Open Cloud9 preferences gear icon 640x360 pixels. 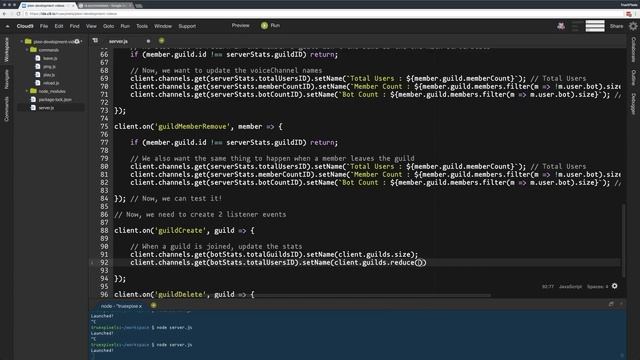pyautogui.click(x=633, y=26)
